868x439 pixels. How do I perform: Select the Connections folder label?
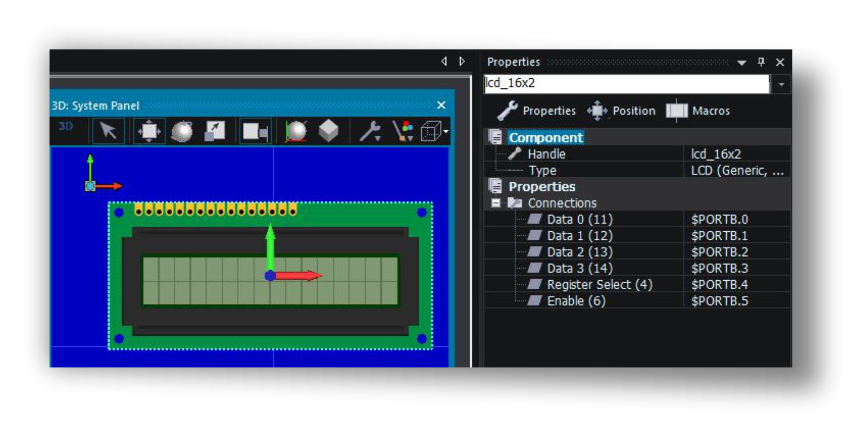[x=562, y=203]
